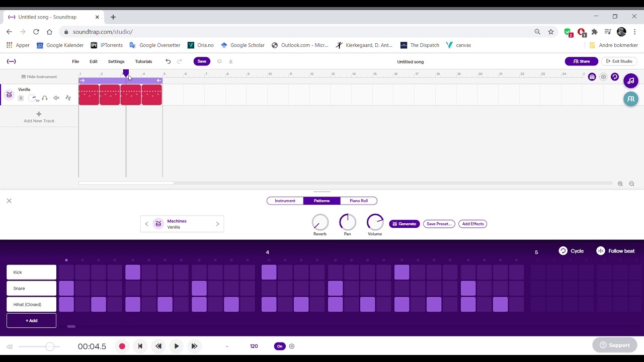
Task: Open the Settings menu
Action: pos(116,61)
